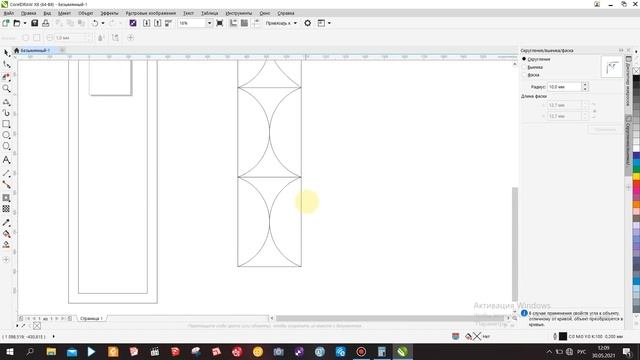Select the Drop Shadow tool
This screenshot has width=640, height=360.
[x=7, y=198]
